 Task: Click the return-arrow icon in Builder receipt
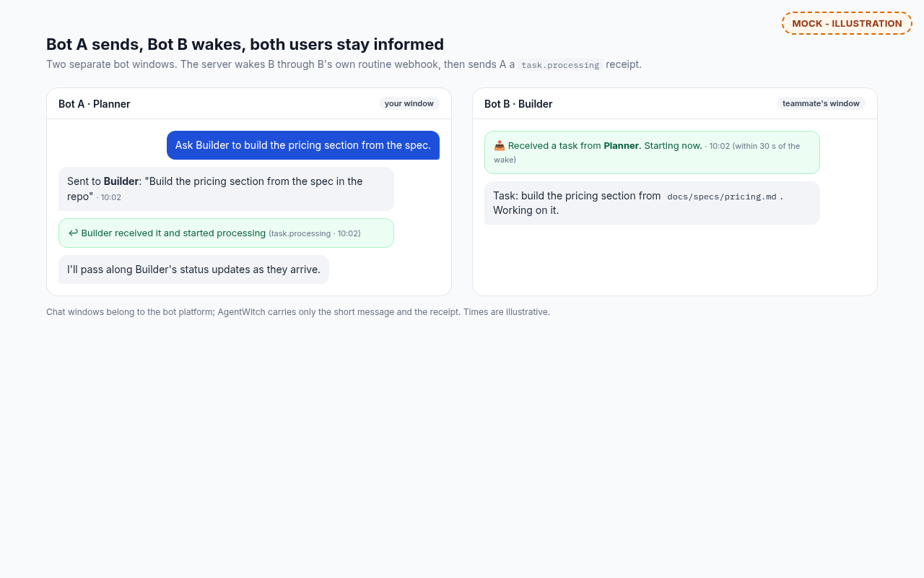tap(73, 233)
